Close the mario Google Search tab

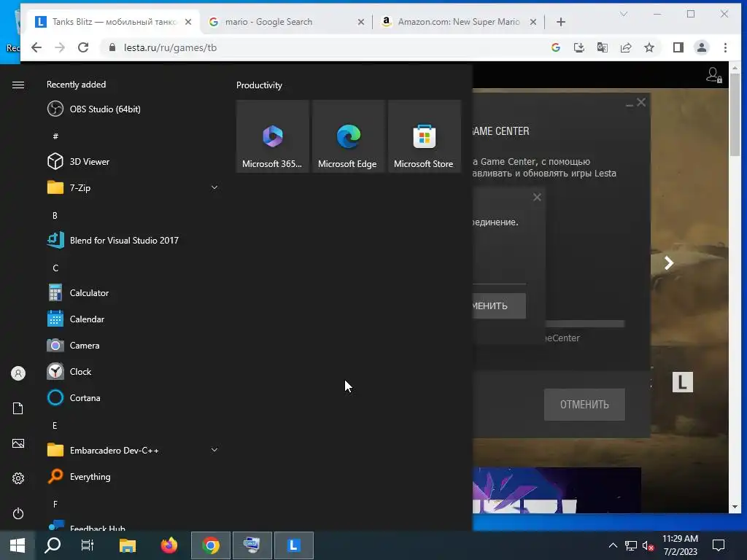point(360,22)
